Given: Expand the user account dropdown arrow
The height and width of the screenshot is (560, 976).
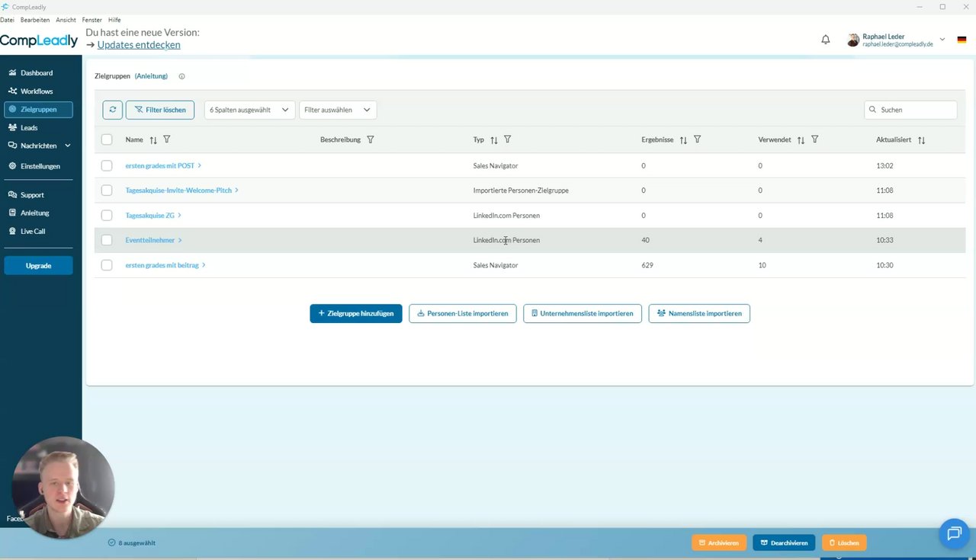Looking at the screenshot, I should coord(942,40).
